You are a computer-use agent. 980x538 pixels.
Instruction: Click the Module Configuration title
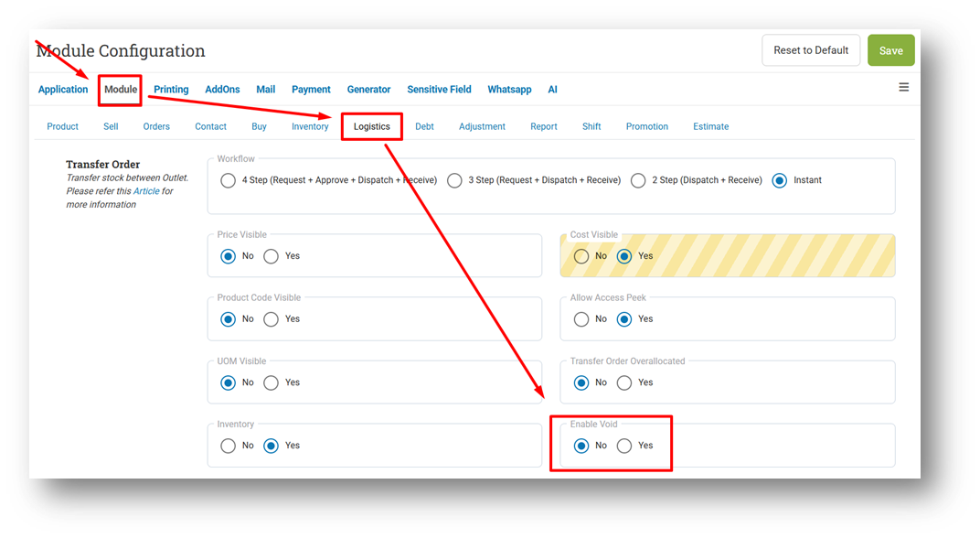click(x=121, y=50)
